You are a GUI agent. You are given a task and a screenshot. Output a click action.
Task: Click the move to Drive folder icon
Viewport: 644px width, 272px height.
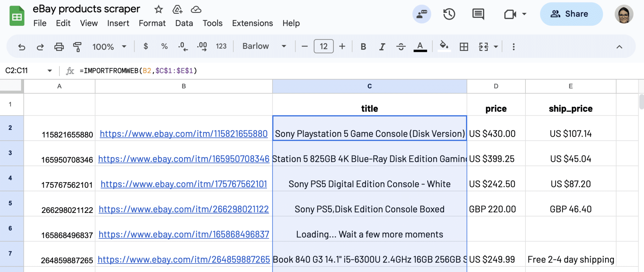point(177,9)
